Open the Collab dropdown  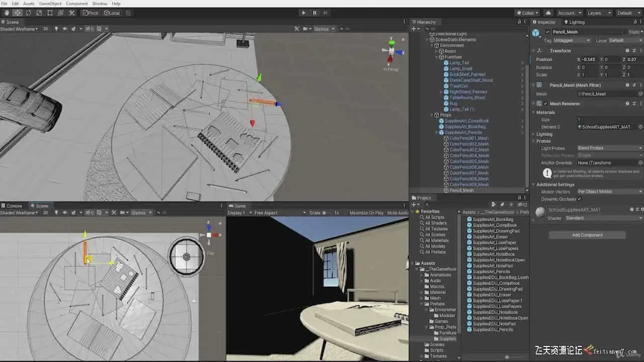527,13
